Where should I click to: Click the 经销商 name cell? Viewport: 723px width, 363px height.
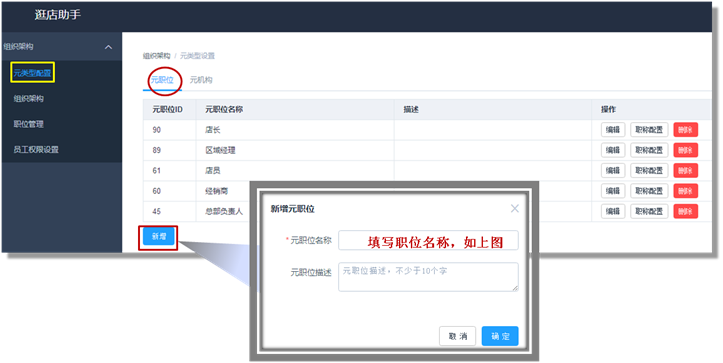216,191
